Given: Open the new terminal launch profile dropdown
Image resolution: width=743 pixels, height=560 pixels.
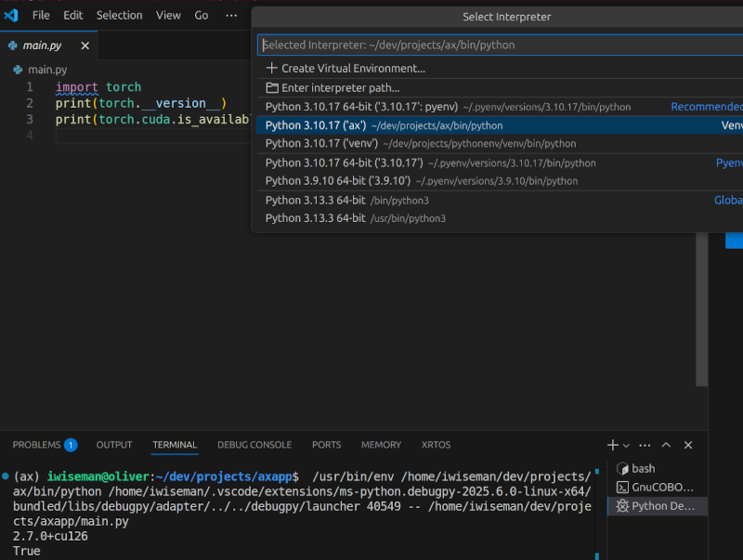Looking at the screenshot, I should (626, 446).
